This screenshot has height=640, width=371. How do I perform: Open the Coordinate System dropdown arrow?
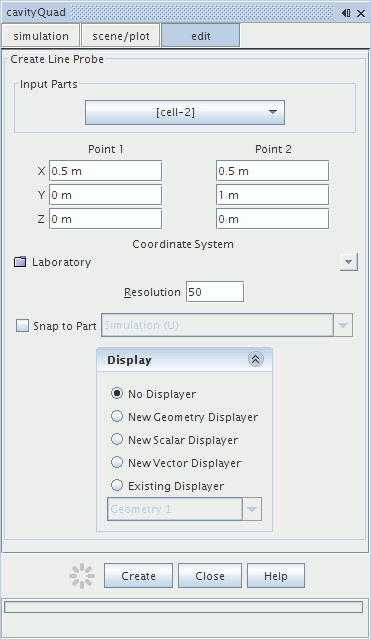[x=349, y=262]
